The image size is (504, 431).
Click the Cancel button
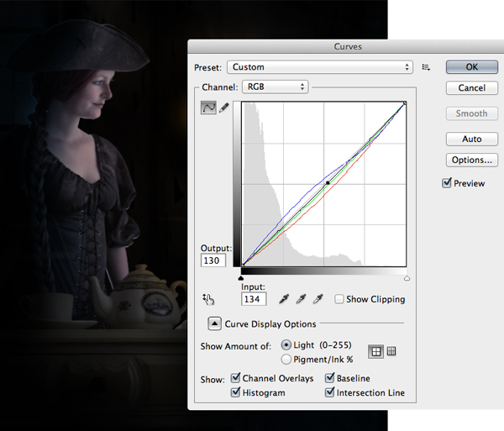point(472,87)
